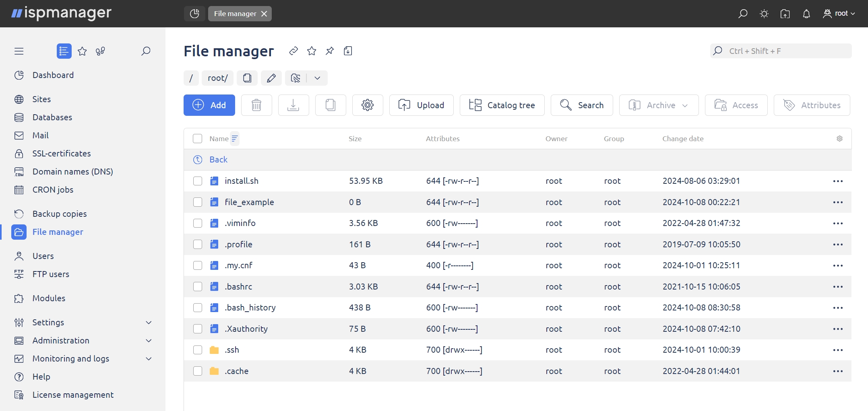
Task: Copy current path icon next to root/
Action: coord(247,78)
